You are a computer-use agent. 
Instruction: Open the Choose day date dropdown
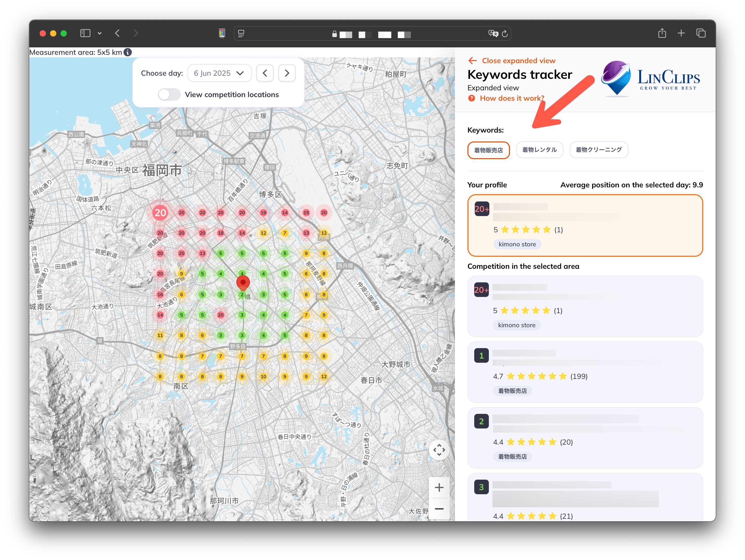(219, 73)
